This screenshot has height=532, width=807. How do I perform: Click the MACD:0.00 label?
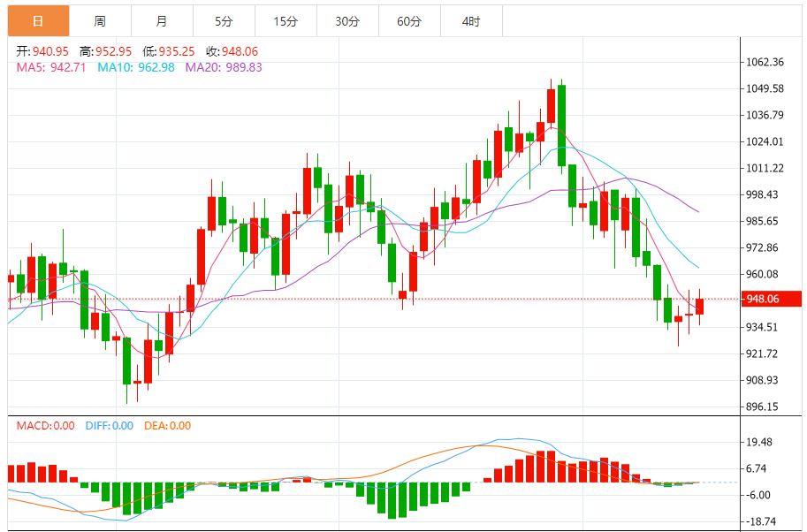[45, 426]
